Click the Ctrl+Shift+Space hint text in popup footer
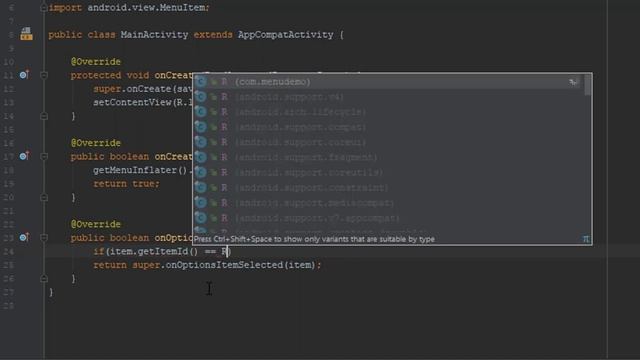 [x=314, y=239]
